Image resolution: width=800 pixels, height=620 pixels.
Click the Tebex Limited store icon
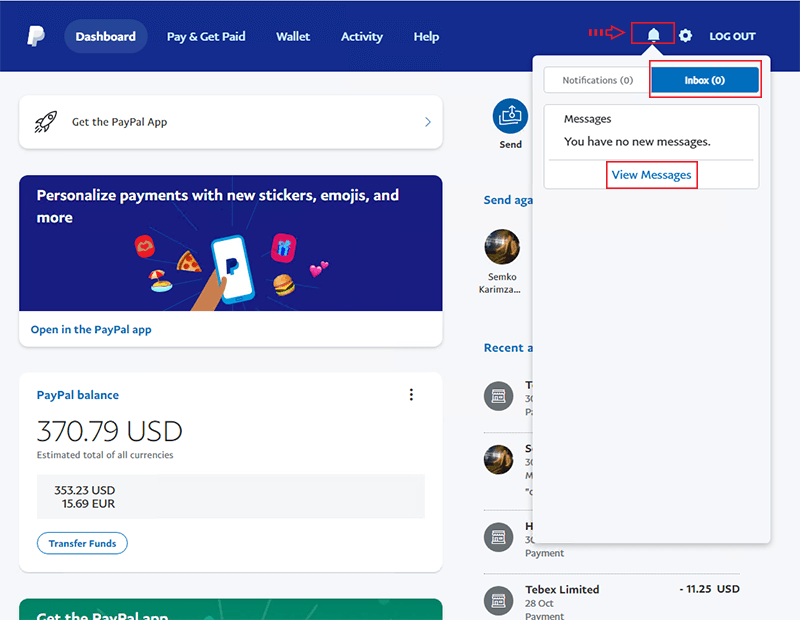pyautogui.click(x=498, y=601)
